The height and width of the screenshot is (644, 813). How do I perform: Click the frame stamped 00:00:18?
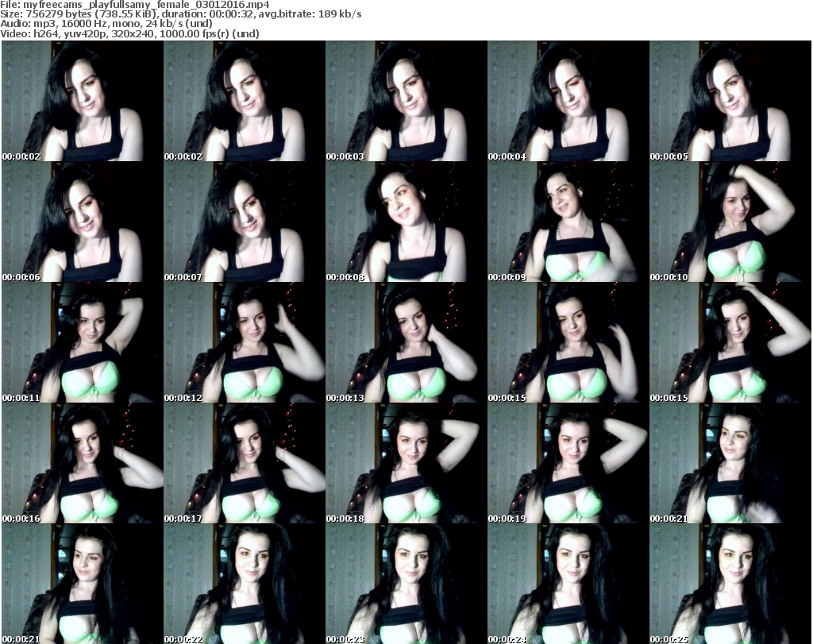point(406,464)
